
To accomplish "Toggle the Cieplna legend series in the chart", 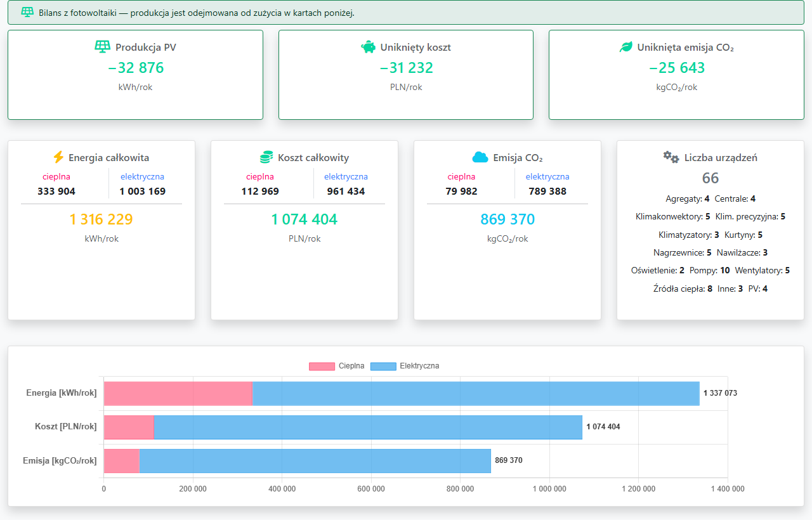I will click(x=337, y=366).
